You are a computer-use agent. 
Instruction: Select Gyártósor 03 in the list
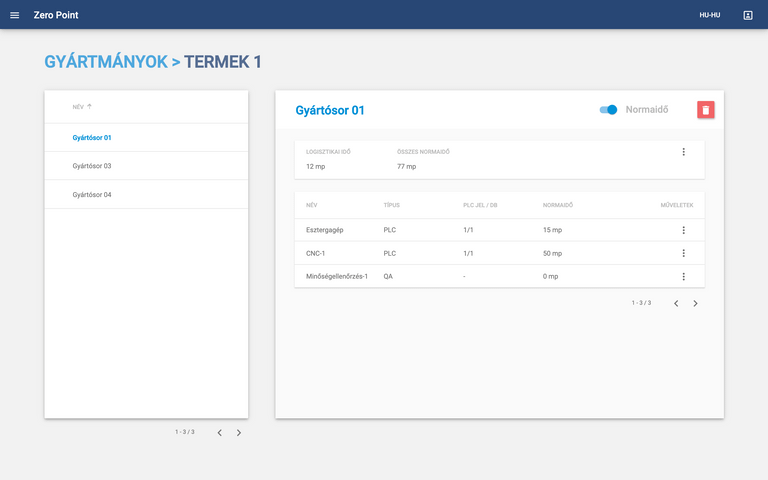click(x=92, y=166)
